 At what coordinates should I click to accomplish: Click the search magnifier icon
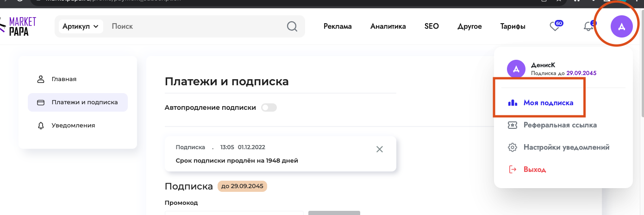(x=292, y=26)
